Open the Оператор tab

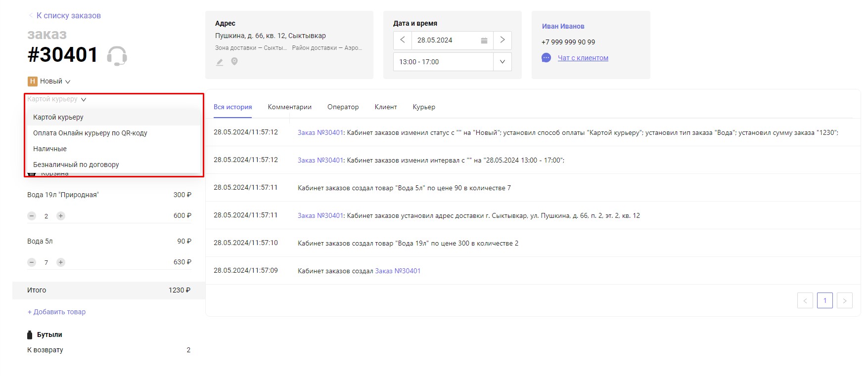pyautogui.click(x=343, y=107)
